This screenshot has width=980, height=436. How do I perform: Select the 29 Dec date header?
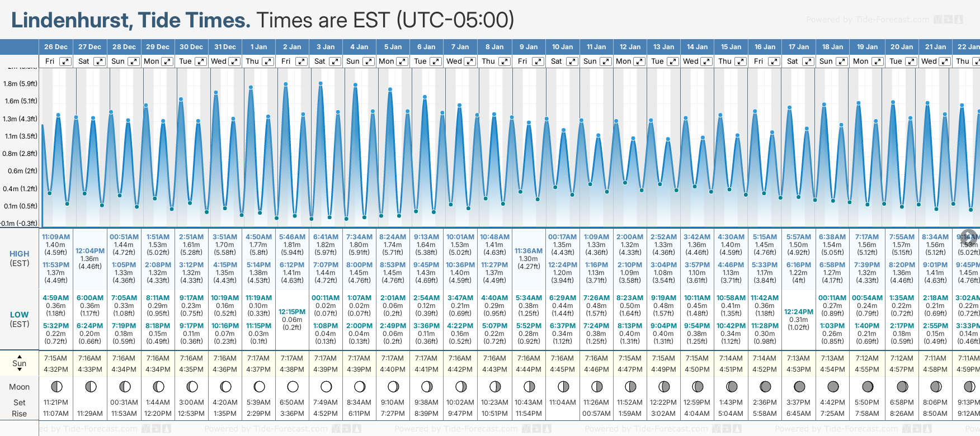point(158,47)
